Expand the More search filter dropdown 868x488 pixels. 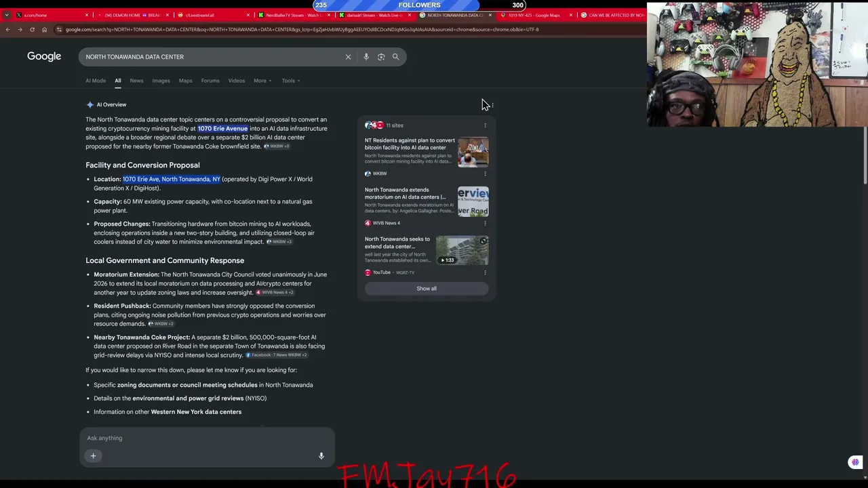click(262, 81)
